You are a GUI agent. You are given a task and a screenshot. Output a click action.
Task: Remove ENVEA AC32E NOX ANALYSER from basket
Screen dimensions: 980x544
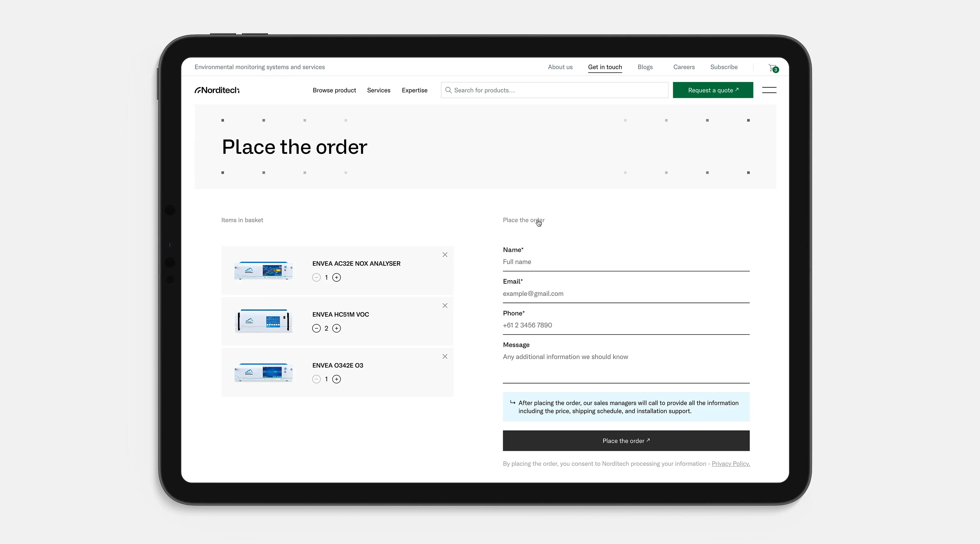tap(445, 255)
